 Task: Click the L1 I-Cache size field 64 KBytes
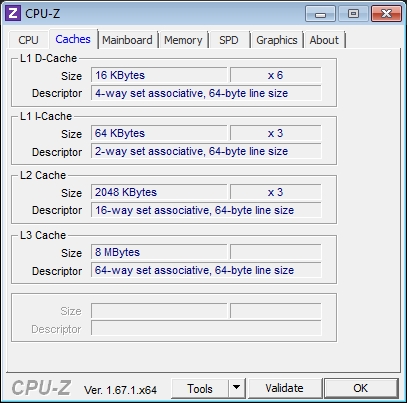coord(159,133)
